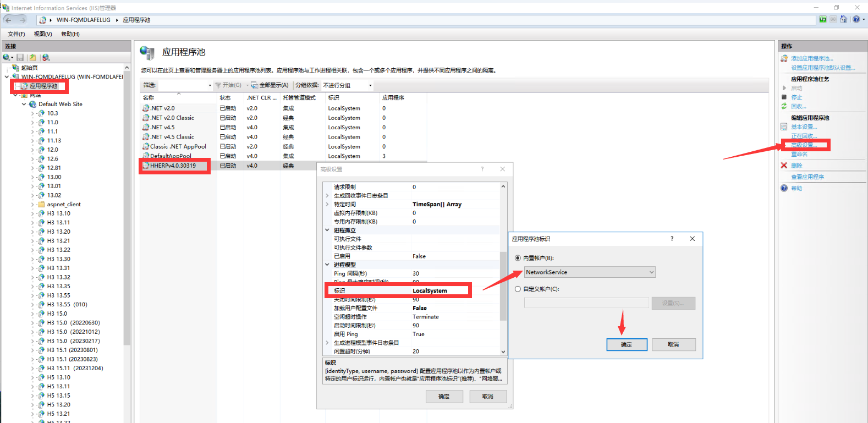
Task: Click the 高级设置 property list scrollbar
Action: tap(503, 286)
